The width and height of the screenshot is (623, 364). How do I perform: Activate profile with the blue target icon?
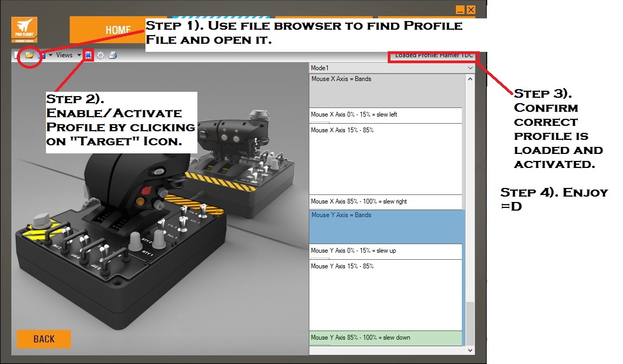tap(89, 55)
